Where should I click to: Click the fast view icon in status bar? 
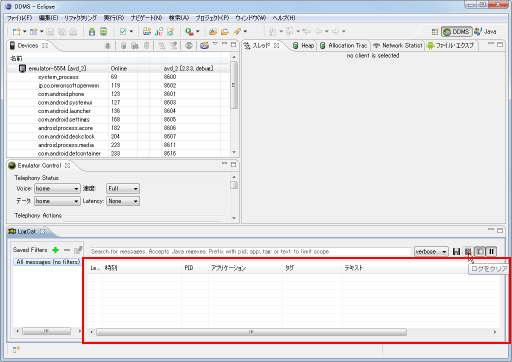16,350
